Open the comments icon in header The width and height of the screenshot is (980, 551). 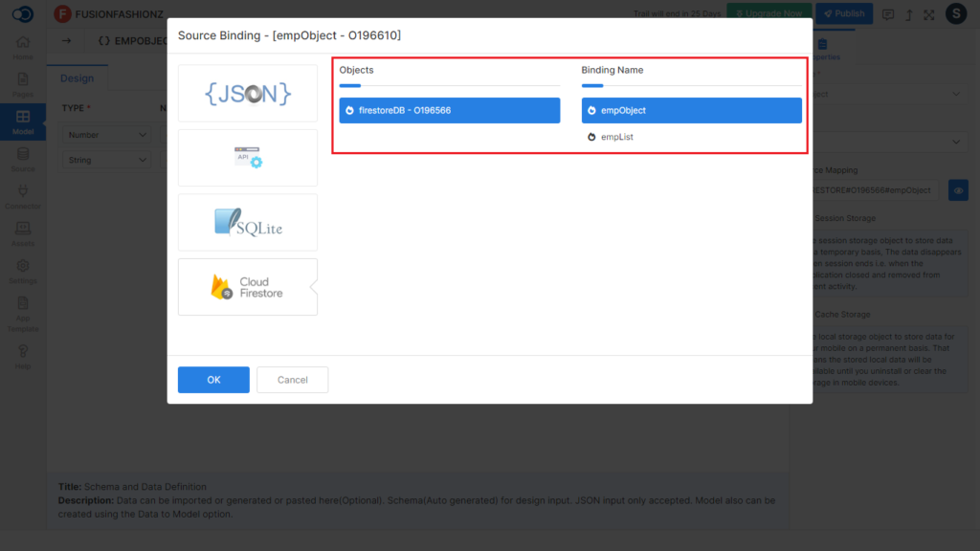[x=887, y=14]
